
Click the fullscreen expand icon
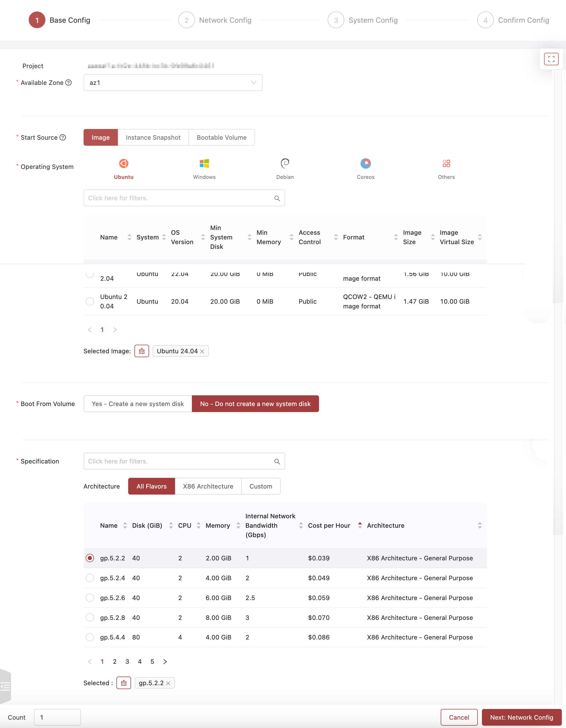(551, 59)
